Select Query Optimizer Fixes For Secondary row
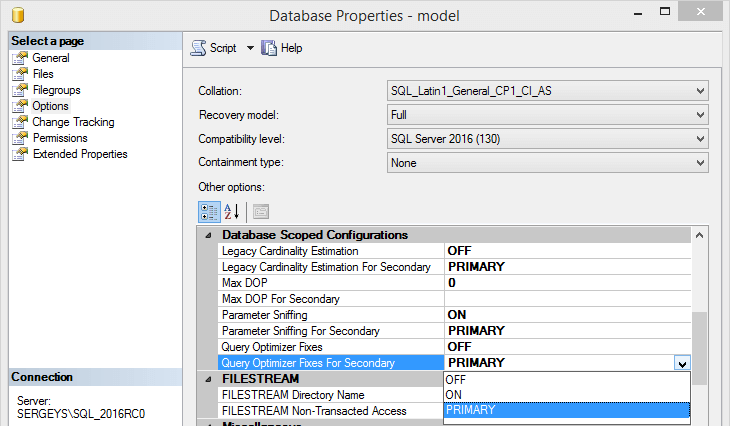This screenshot has height=426, width=730. (454, 363)
